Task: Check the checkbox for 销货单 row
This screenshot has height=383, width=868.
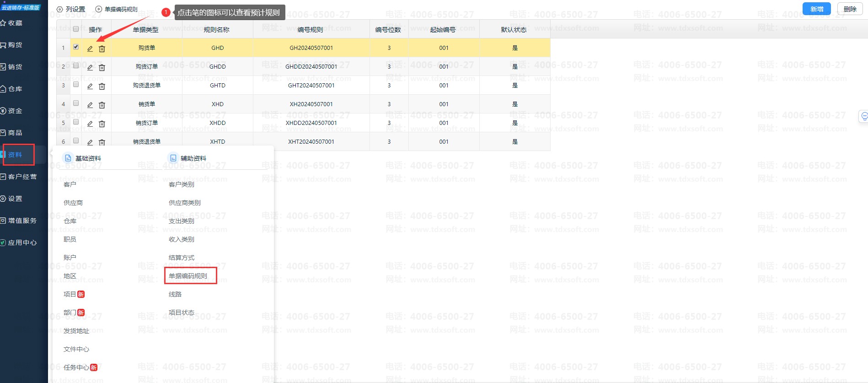Action: pyautogui.click(x=76, y=103)
